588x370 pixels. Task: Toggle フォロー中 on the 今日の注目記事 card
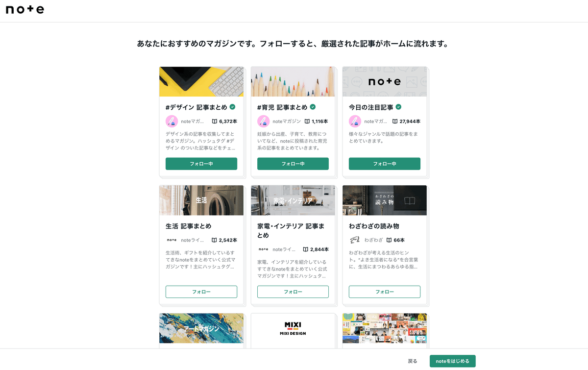385,164
